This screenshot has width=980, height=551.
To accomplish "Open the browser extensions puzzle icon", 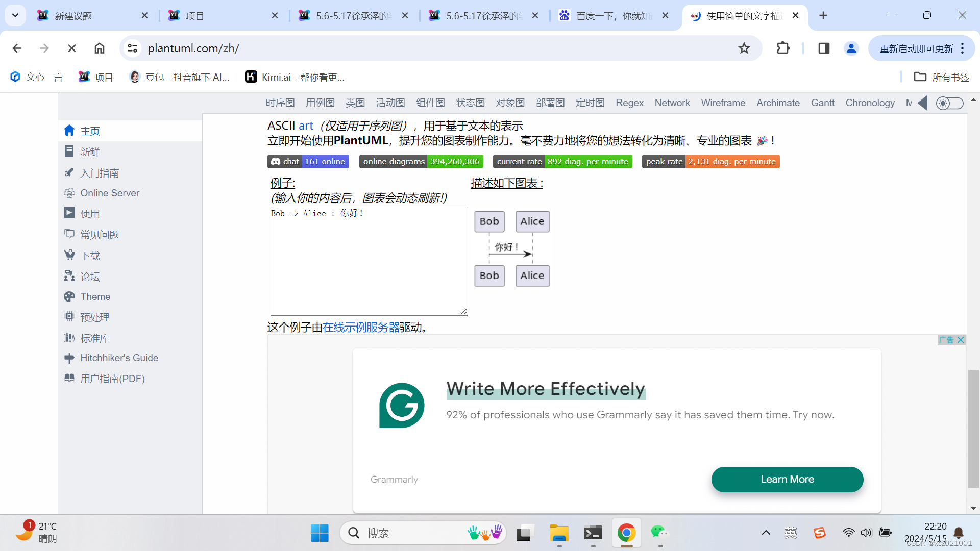I will [783, 48].
